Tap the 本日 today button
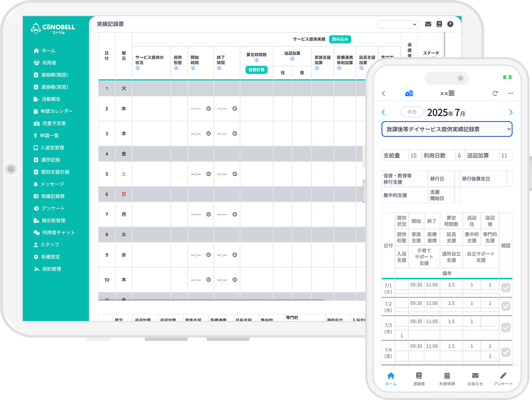Viewport: 532px width, 400px height. (411, 112)
